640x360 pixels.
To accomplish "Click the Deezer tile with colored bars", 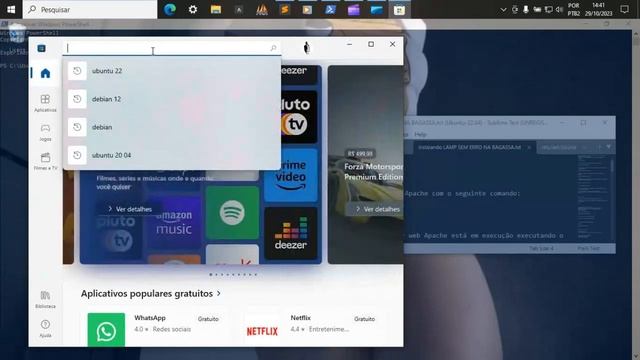I will pyautogui.click(x=291, y=233).
